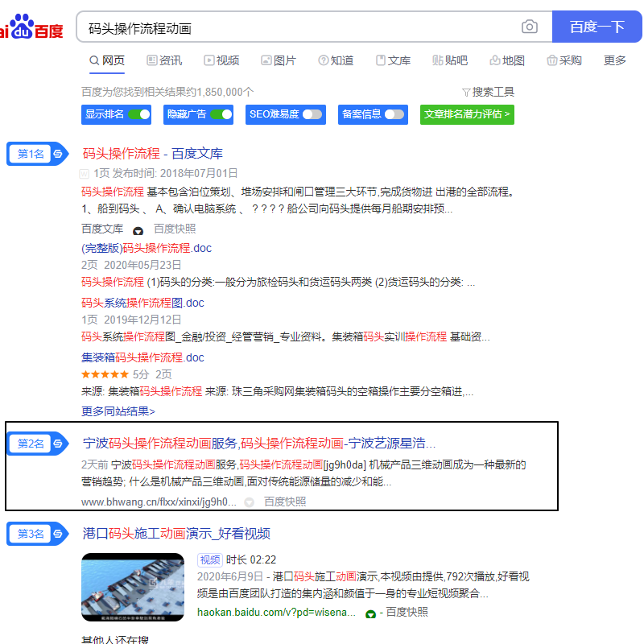Viewport: 644px width, 644px height.
Task: Switch to the 文库 tab
Action: pos(393,61)
